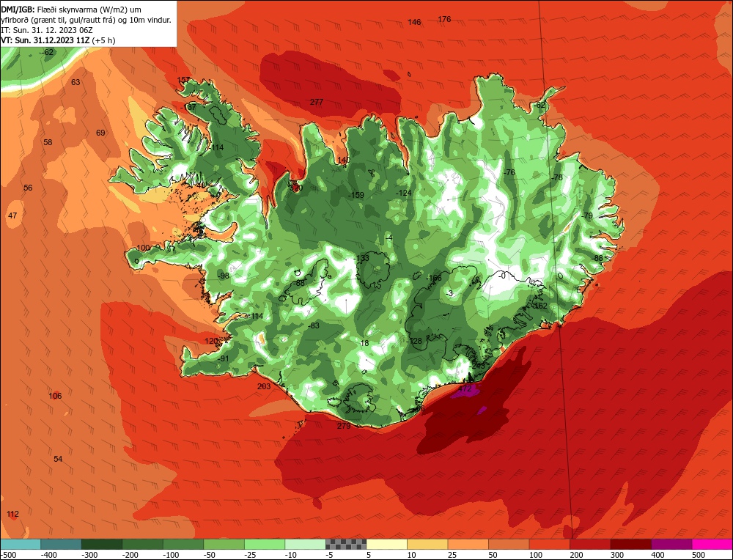Click the ocean value 47 on the west edge

pos(12,215)
